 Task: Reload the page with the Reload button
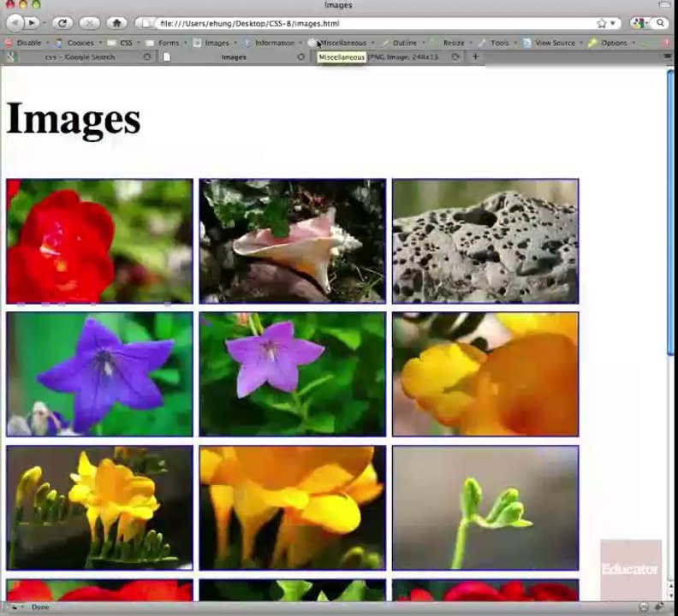point(62,23)
